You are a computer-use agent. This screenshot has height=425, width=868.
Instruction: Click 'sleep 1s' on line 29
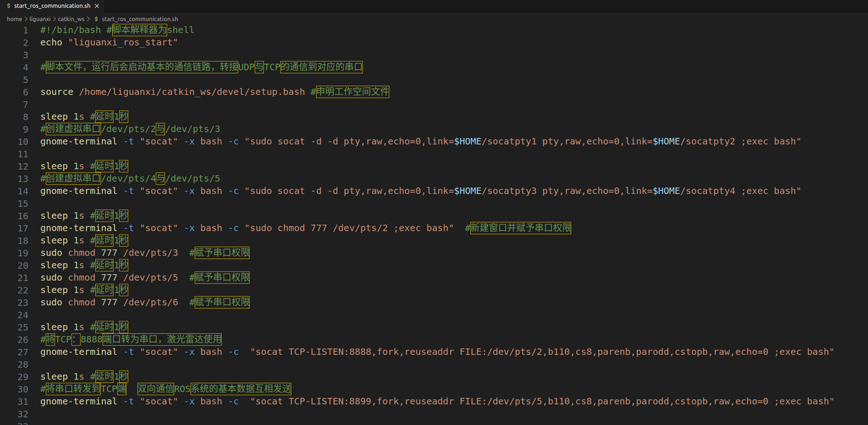[x=62, y=377]
